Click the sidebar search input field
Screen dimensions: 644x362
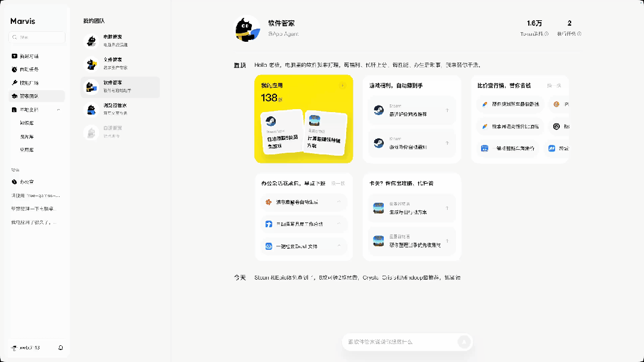point(37,37)
